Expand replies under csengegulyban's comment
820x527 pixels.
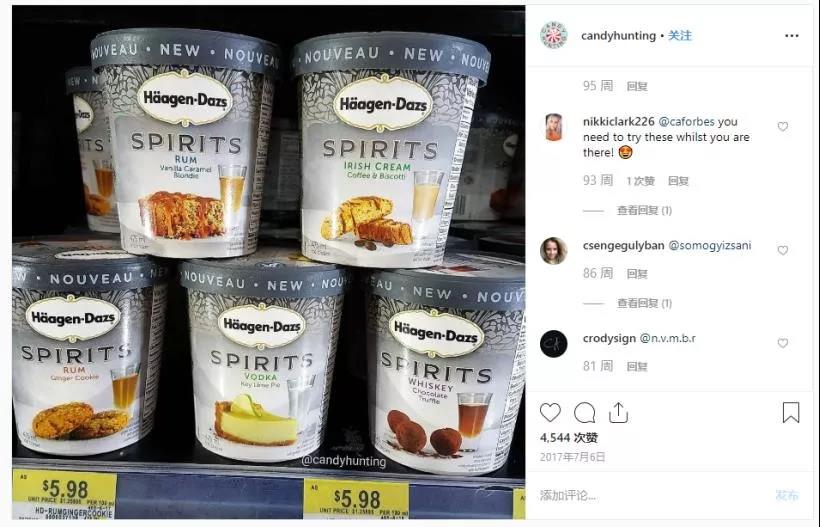tap(644, 303)
